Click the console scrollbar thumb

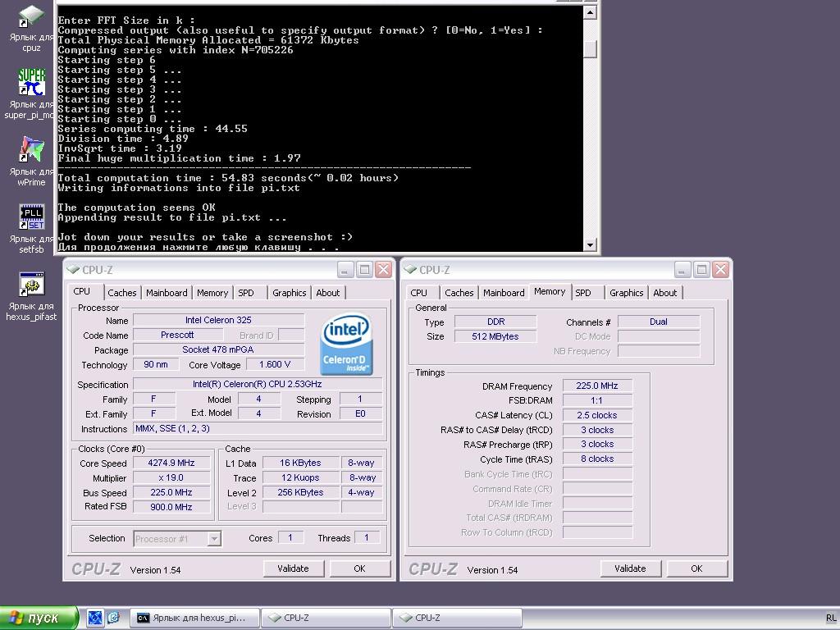pos(590,49)
